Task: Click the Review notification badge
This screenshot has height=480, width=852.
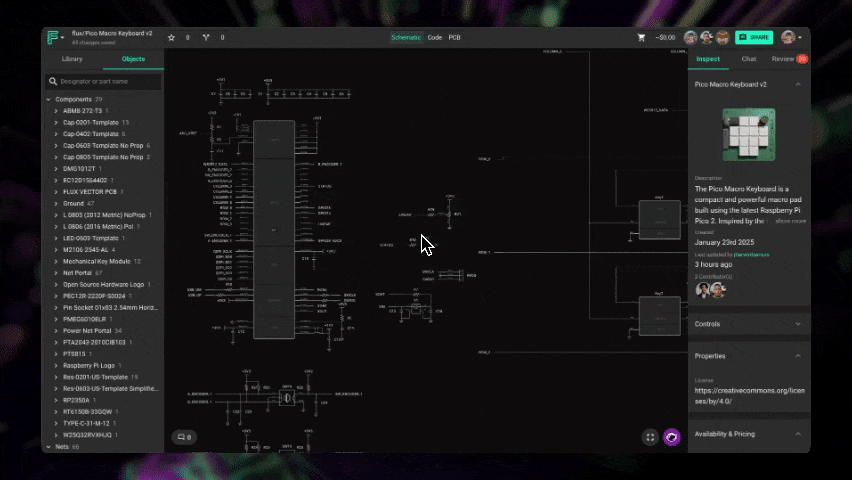Action: point(802,59)
